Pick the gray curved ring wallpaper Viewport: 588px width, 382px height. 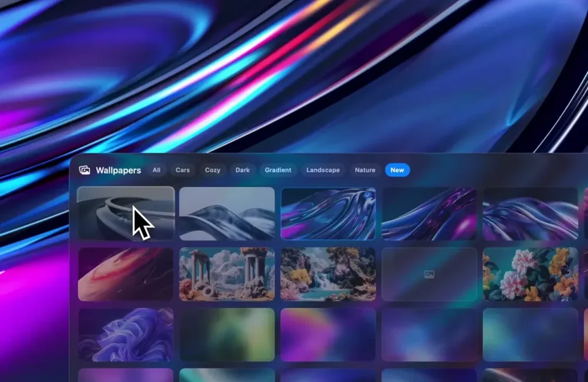[126, 213]
